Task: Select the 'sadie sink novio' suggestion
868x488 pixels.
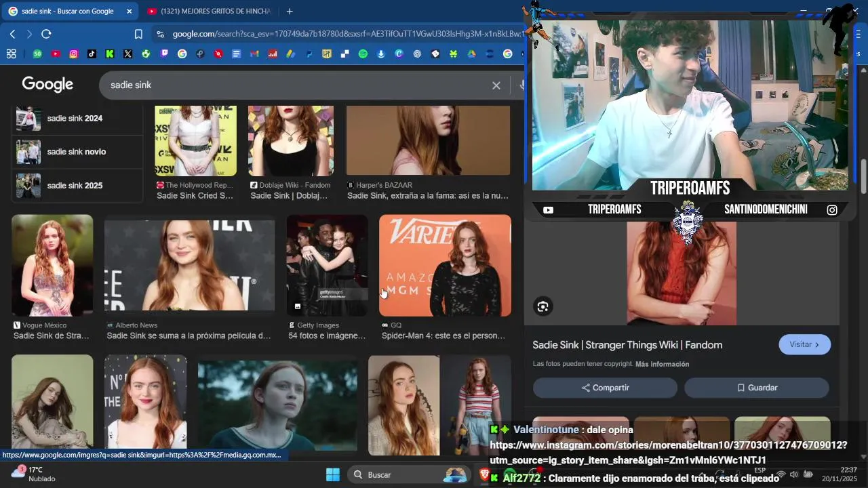Action: coord(77,152)
